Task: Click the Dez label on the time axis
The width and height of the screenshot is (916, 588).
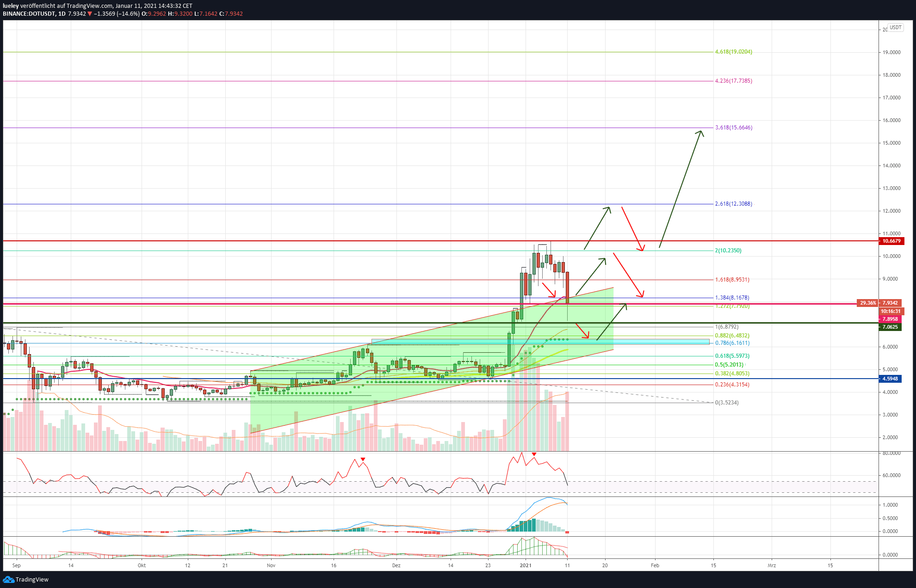Action: [x=396, y=565]
